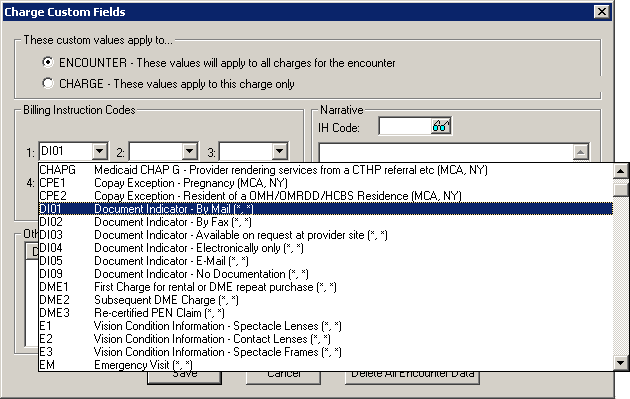Open IH Code lookup glasses icon
The height and width of the screenshot is (399, 630).
441,127
